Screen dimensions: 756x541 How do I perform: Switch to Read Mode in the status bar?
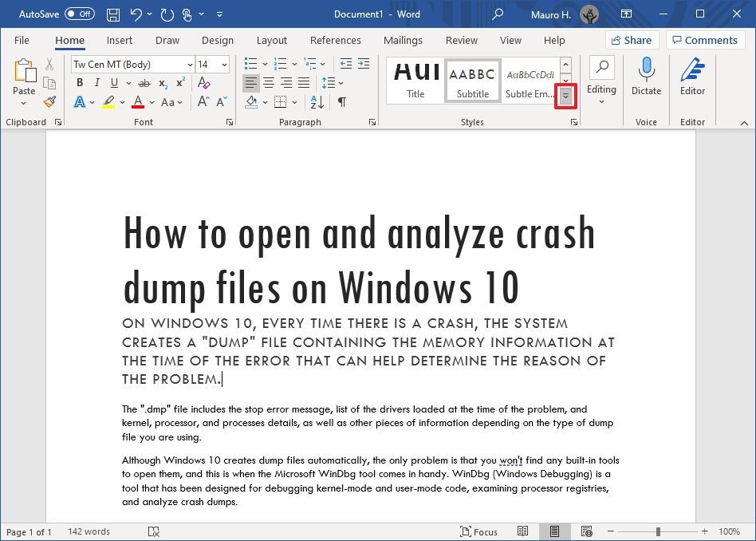(523, 531)
